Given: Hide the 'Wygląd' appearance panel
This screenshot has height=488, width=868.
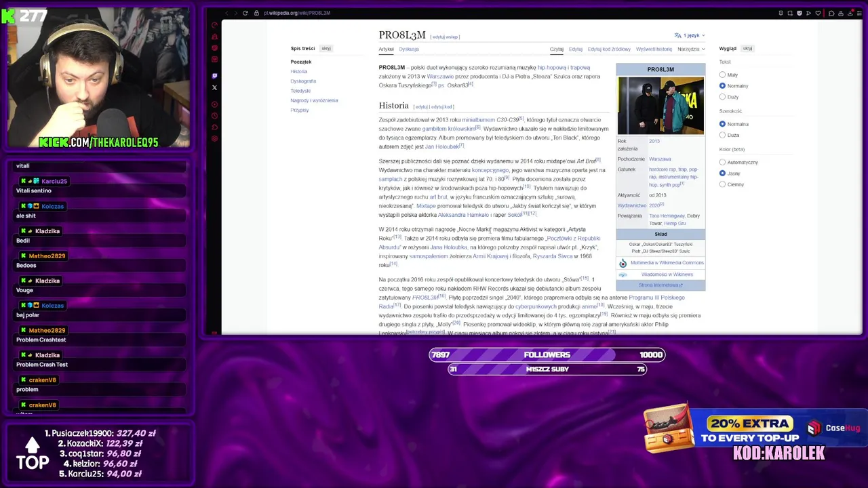Looking at the screenshot, I should 747,48.
